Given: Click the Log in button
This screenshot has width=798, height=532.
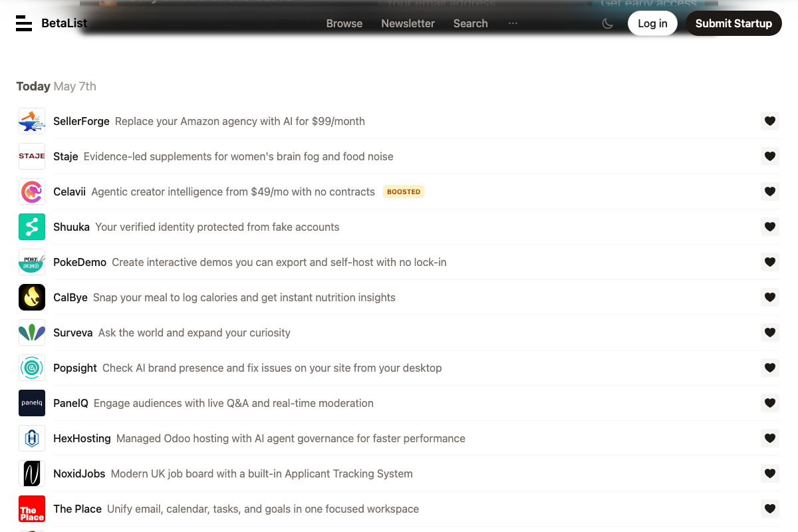Looking at the screenshot, I should tap(652, 23).
